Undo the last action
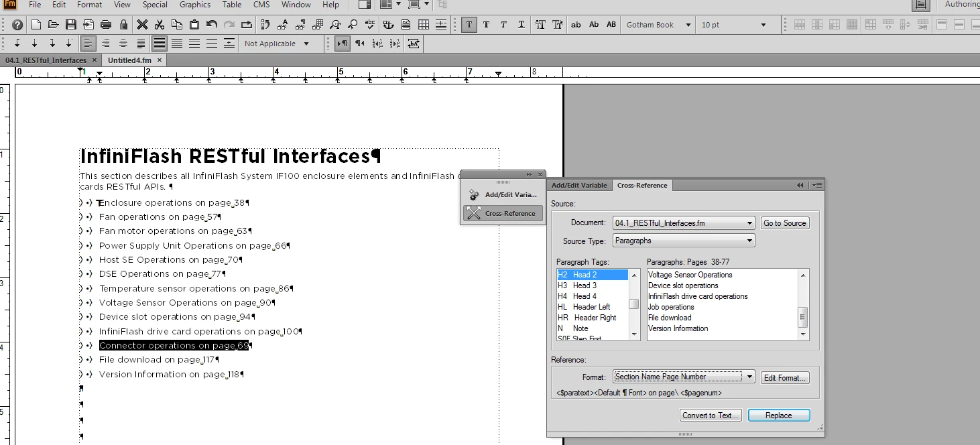This screenshot has width=980, height=445. pyautogui.click(x=212, y=25)
